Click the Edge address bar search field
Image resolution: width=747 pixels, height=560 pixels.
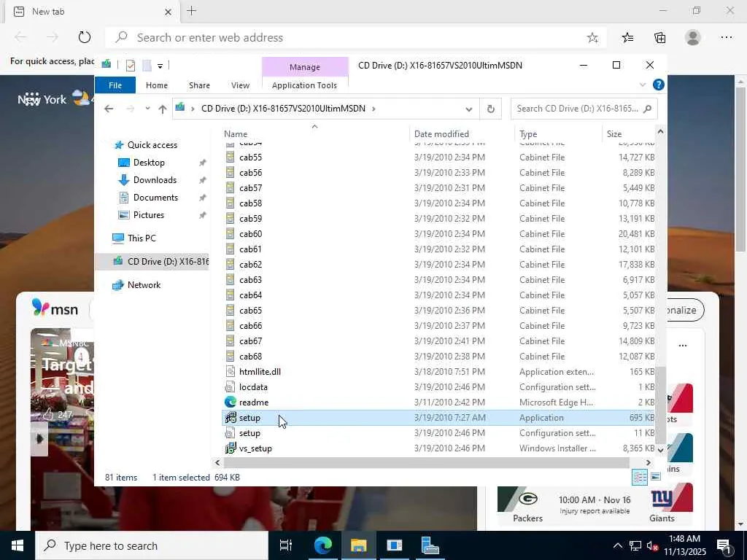pyautogui.click(x=355, y=38)
